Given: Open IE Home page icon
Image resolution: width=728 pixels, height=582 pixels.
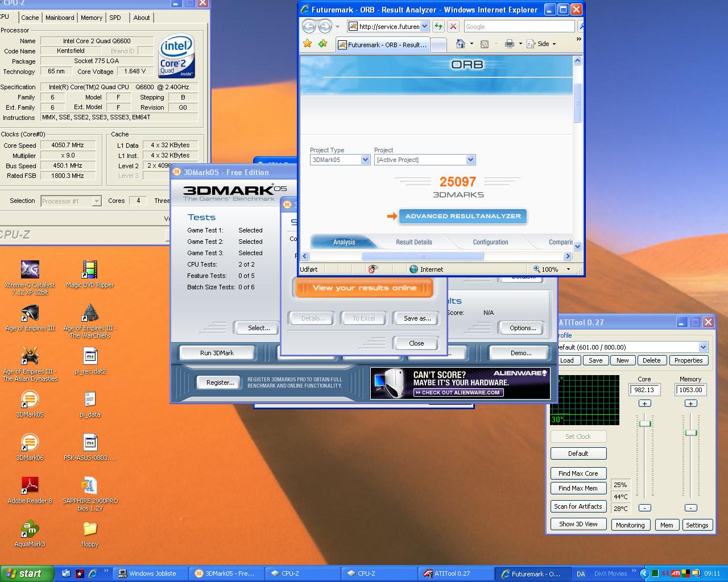Looking at the screenshot, I should pos(460,44).
